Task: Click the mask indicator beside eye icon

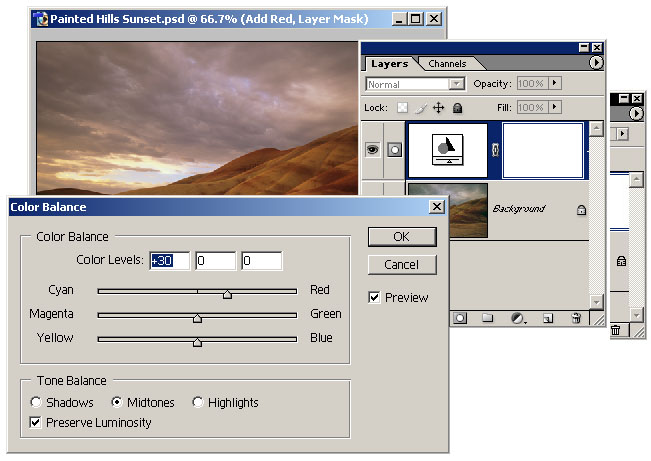Action: [x=394, y=150]
